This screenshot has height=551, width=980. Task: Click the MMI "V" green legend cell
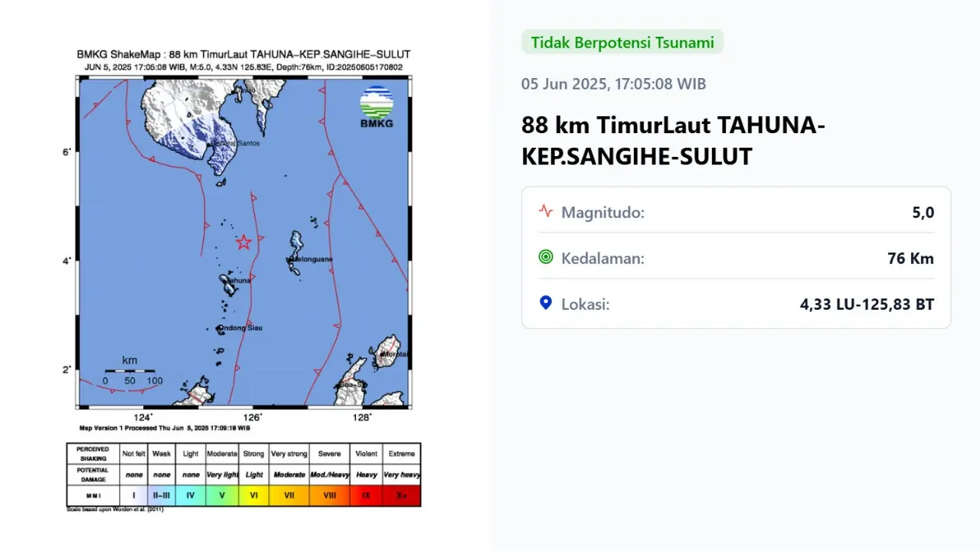tap(222, 495)
